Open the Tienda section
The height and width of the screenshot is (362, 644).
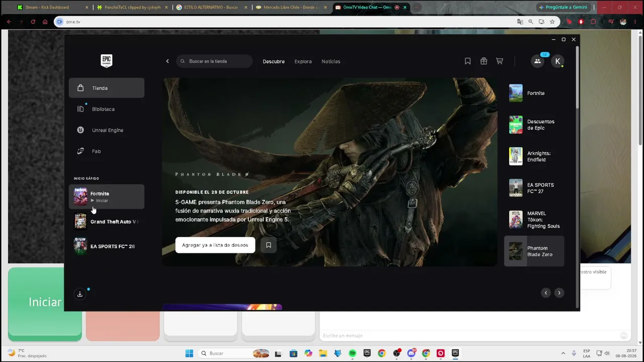(x=107, y=88)
